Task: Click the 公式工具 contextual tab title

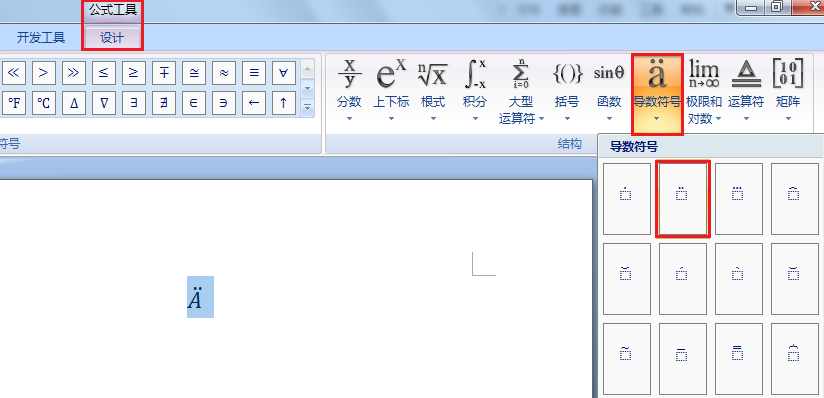Action: tap(112, 11)
